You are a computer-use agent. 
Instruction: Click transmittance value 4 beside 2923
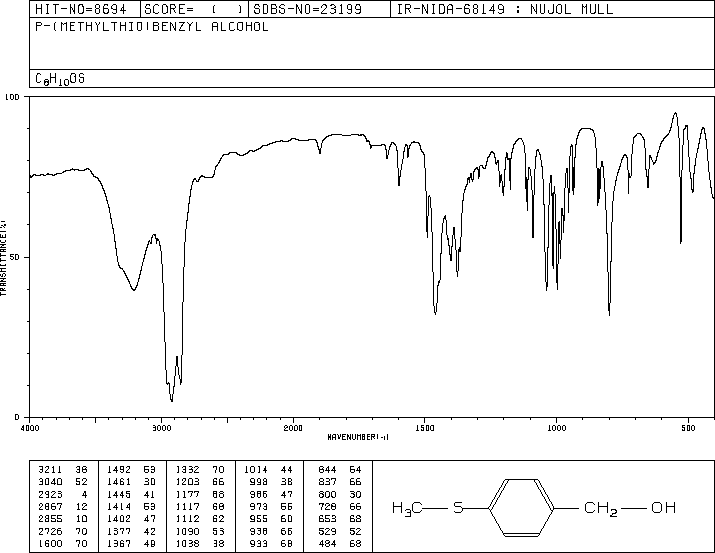click(84, 494)
